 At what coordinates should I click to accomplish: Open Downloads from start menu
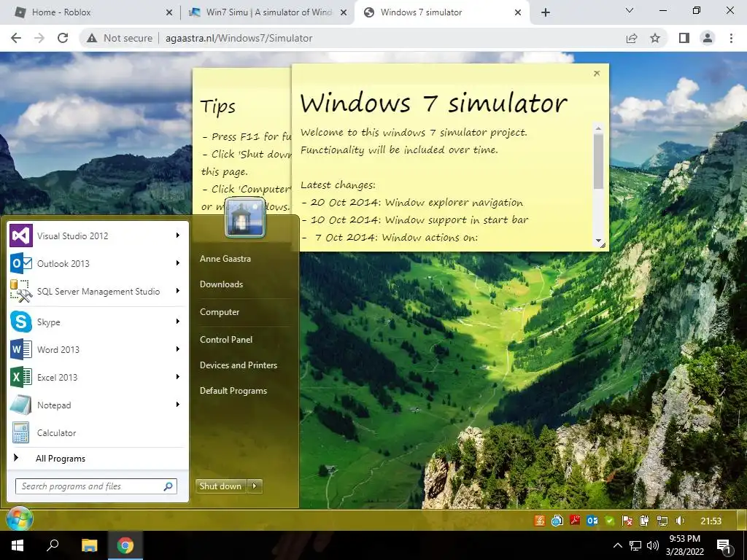(221, 284)
